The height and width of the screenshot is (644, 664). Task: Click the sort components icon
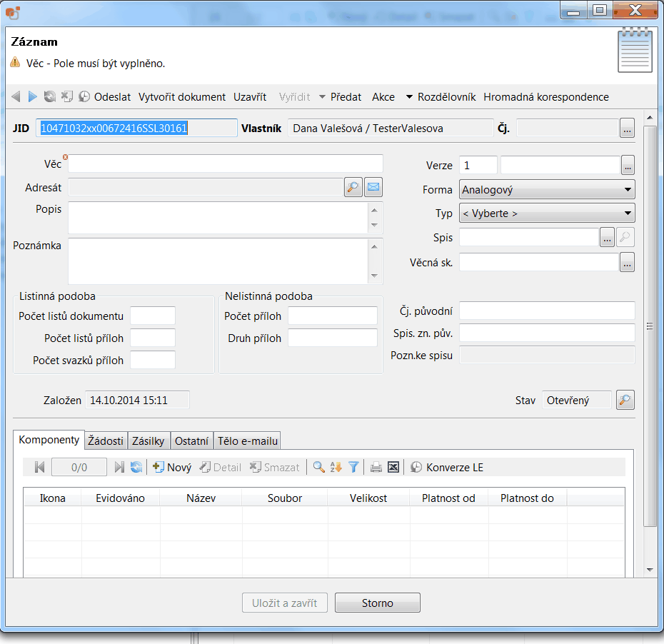point(336,468)
